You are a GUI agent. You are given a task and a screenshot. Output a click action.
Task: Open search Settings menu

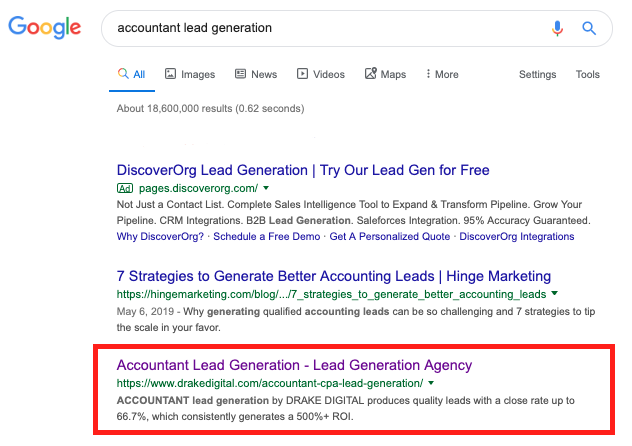(537, 75)
